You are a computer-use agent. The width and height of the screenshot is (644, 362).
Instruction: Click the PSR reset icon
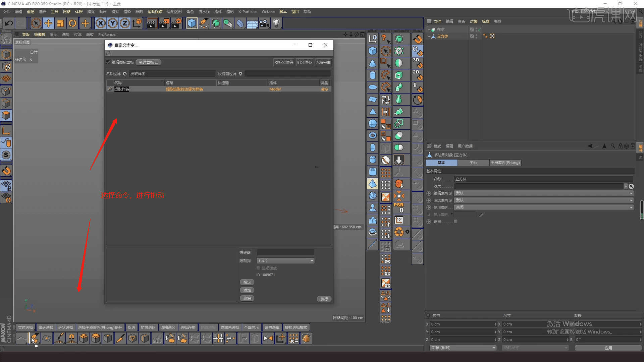pyautogui.click(x=399, y=208)
